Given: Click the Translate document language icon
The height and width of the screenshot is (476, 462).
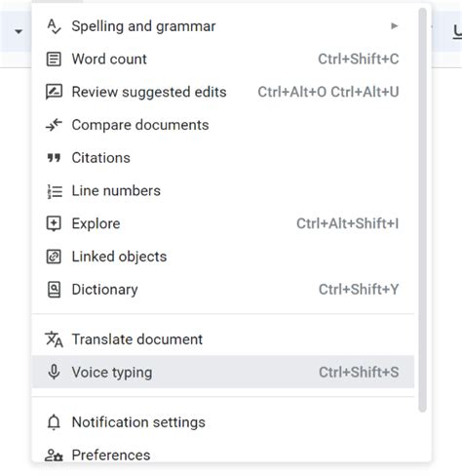Looking at the screenshot, I should [x=54, y=339].
